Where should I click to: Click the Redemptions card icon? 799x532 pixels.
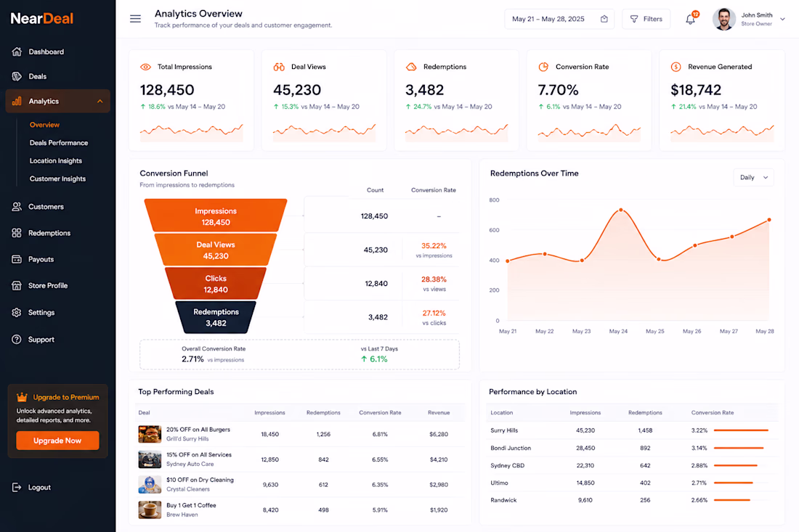point(411,67)
